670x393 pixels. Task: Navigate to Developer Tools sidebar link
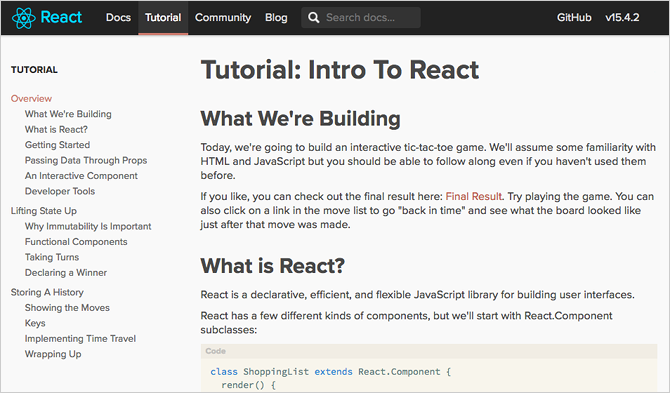[x=60, y=191]
